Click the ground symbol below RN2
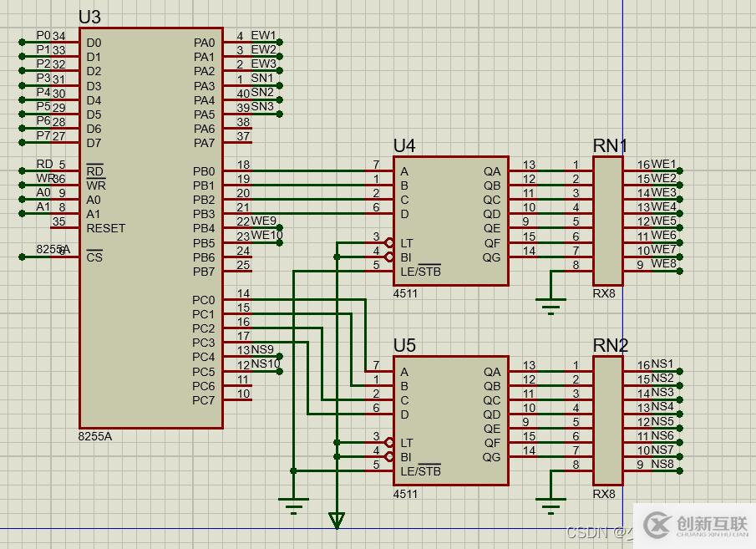The height and width of the screenshot is (549, 756). pyautogui.click(x=551, y=506)
